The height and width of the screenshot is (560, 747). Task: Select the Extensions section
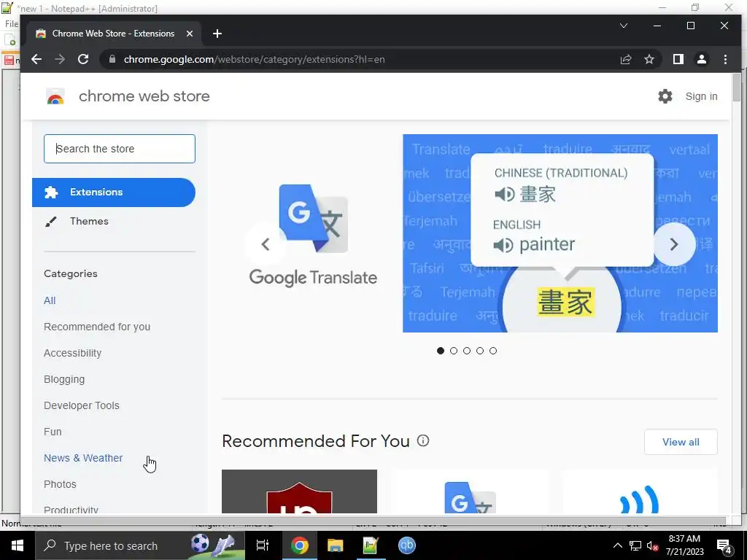(x=113, y=192)
